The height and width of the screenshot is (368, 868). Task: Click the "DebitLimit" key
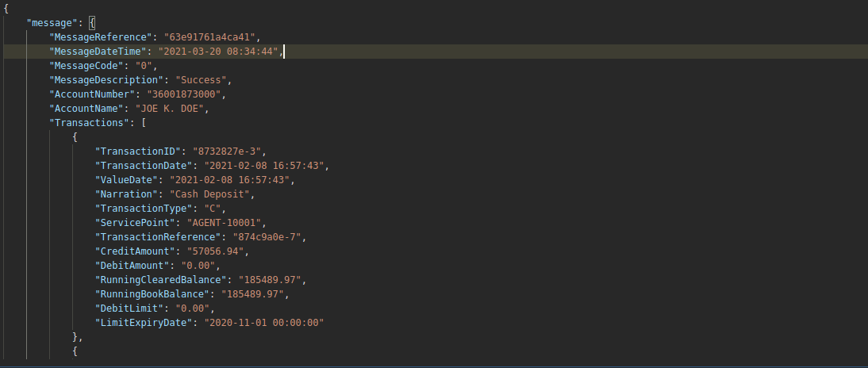129,309
